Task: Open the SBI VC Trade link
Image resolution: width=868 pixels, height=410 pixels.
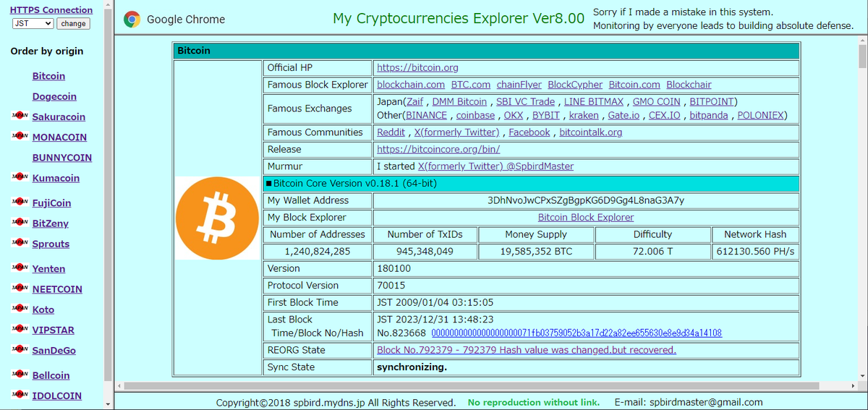Action: [x=525, y=102]
